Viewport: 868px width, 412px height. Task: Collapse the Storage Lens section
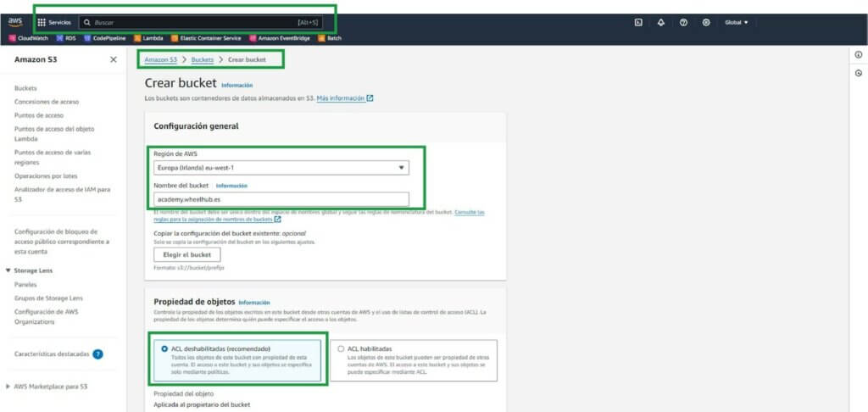[8, 270]
